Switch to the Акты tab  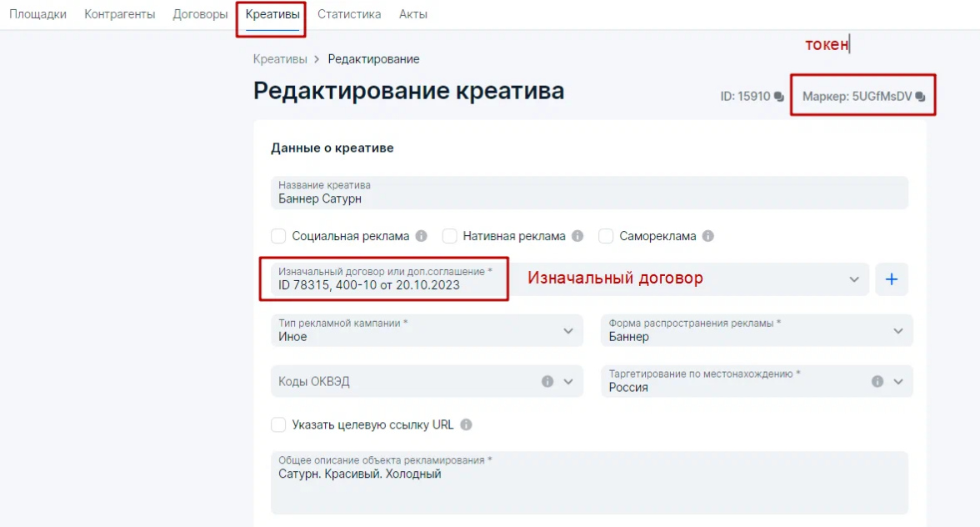click(413, 14)
